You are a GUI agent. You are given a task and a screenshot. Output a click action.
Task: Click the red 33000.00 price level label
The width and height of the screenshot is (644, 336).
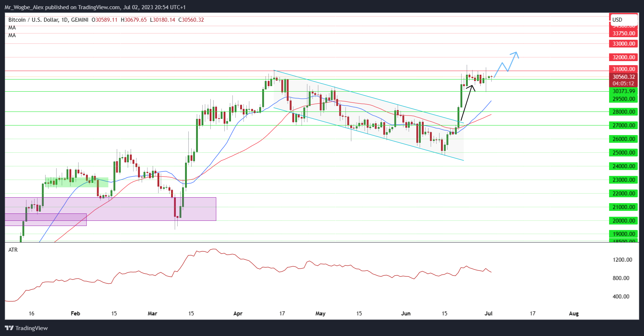[x=623, y=44]
